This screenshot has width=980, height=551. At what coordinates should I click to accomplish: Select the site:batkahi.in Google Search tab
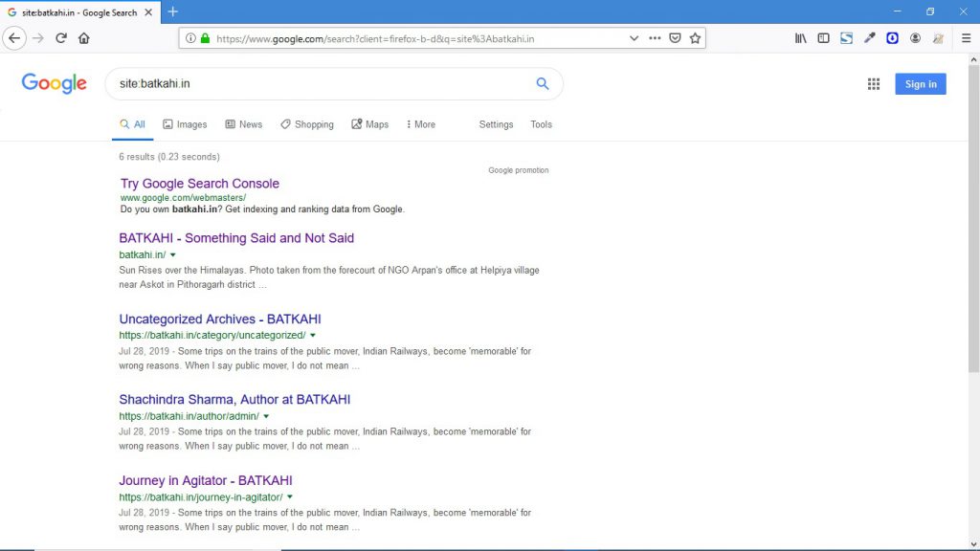click(80, 12)
